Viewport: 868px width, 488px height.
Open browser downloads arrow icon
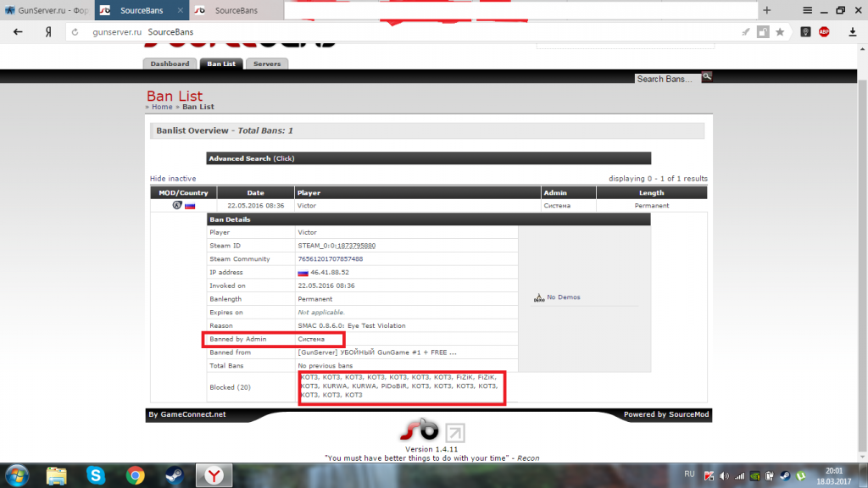852,32
